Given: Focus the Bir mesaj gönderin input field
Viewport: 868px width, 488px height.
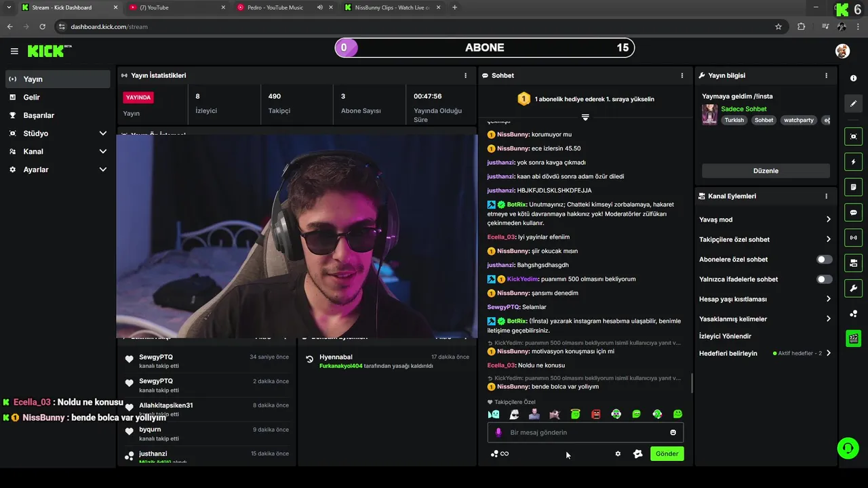Looking at the screenshot, I should [x=585, y=432].
